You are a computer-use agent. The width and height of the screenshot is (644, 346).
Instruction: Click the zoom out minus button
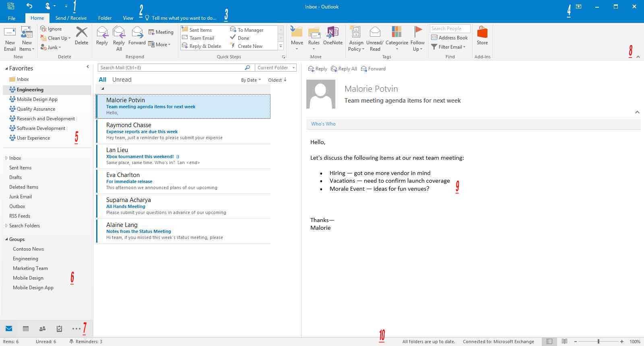click(576, 341)
